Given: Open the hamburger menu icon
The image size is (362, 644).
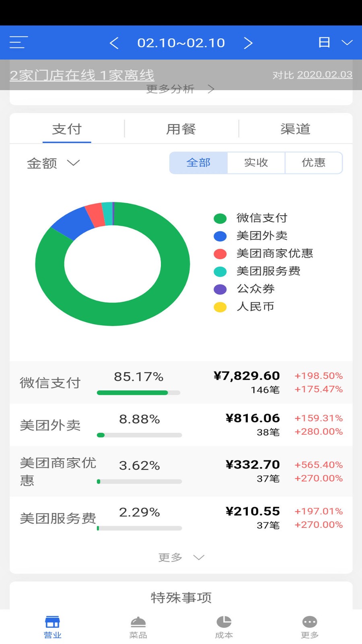Looking at the screenshot, I should click(19, 42).
